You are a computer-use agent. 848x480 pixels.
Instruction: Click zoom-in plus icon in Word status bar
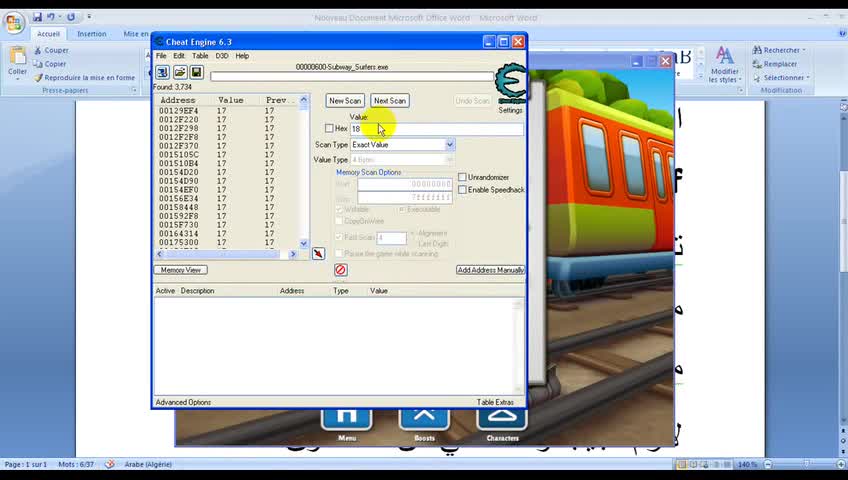[x=841, y=464]
